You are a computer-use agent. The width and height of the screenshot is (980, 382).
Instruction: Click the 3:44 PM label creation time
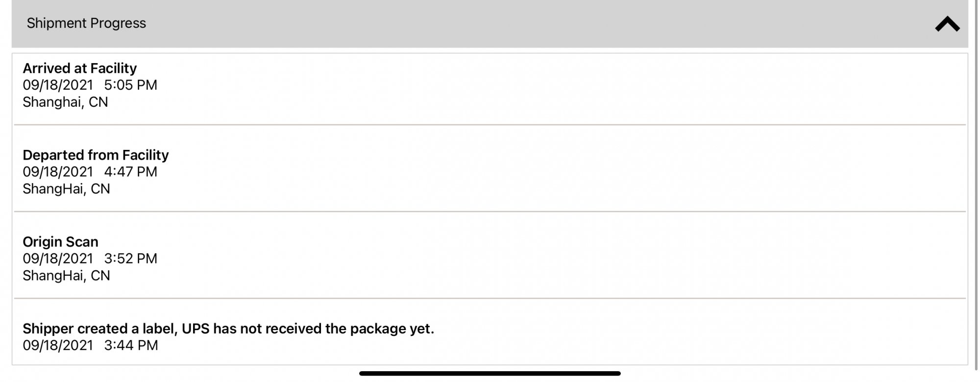[x=131, y=345]
